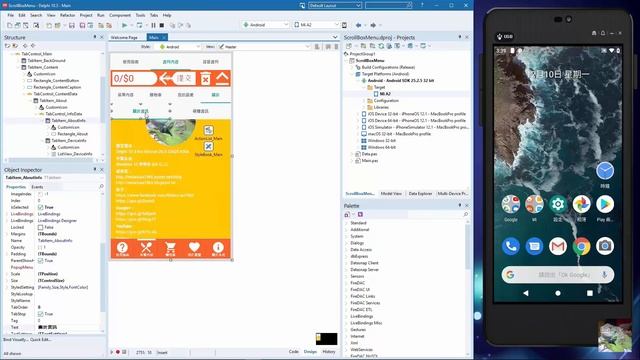Viewport: 640px width, 360px height.
Task: Click the green Run arrow in the toolbar
Action: coord(124,25)
